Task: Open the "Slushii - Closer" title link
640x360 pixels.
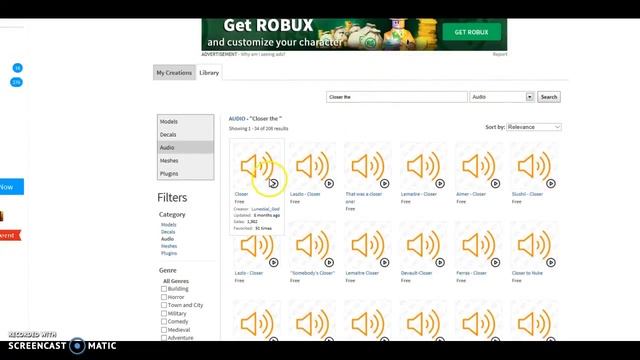Action: [x=527, y=194]
